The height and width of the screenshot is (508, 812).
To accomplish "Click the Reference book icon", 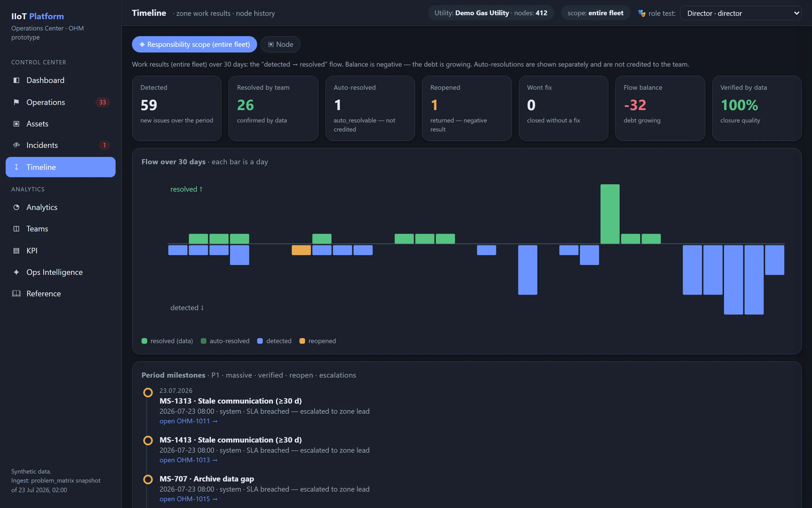I will [16, 294].
